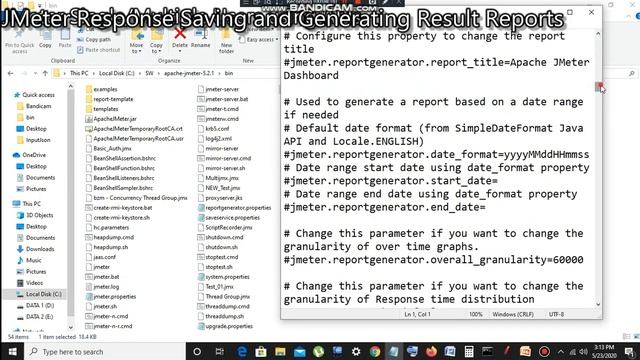Click the apache-jmeter-5.2.1 breadcrumb
This screenshot has width=640, height=360.
(189, 73)
